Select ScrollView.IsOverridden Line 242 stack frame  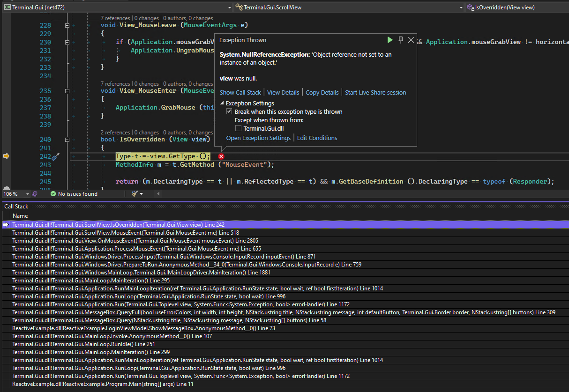284,225
